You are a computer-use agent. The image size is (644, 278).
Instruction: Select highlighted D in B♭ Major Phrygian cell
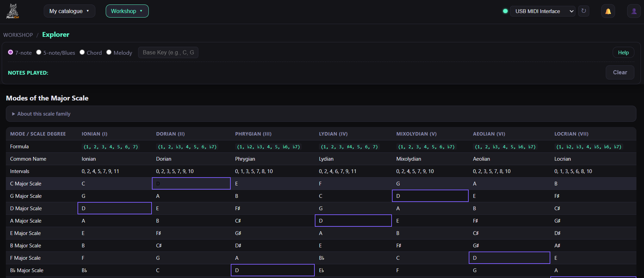click(273, 270)
